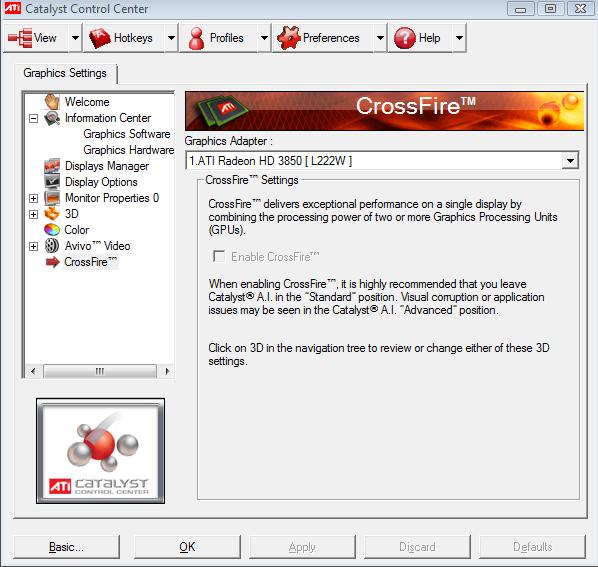Select Graphics Hardware in the tree
Screen dimensions: 598x567
[x=129, y=150]
